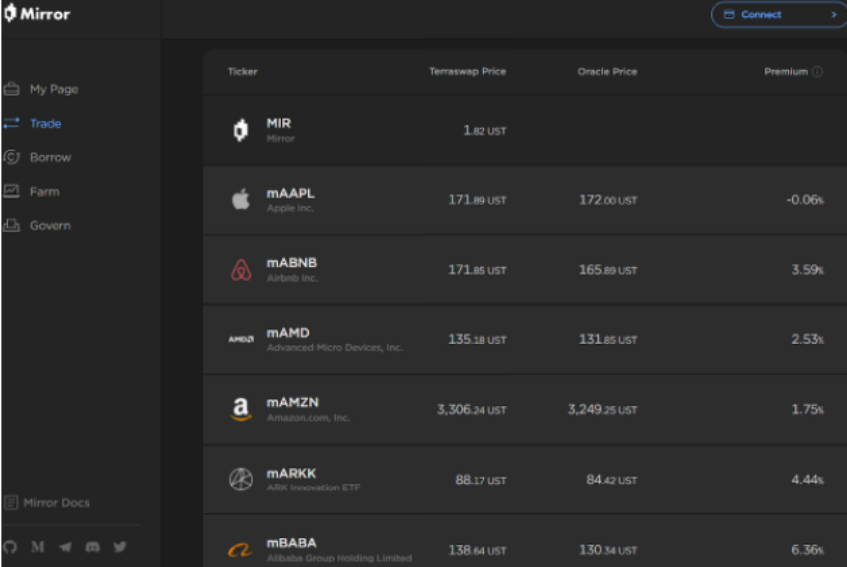This screenshot has height=567, width=847.
Task: Select the mAAPL ticker name
Action: 291,193
